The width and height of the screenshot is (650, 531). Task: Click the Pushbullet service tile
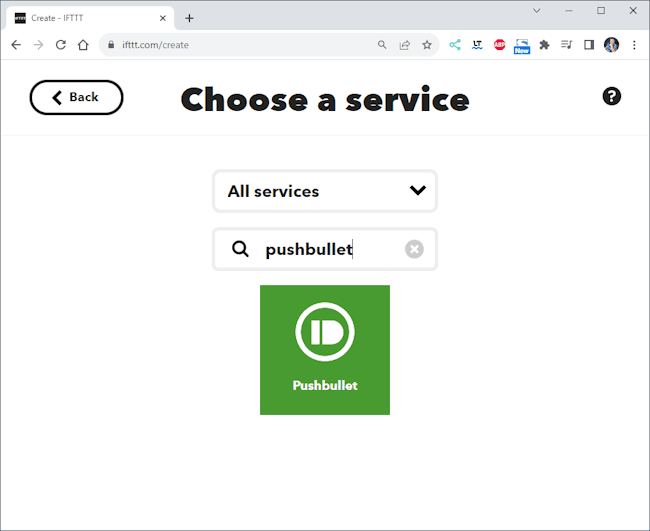[x=324, y=349]
